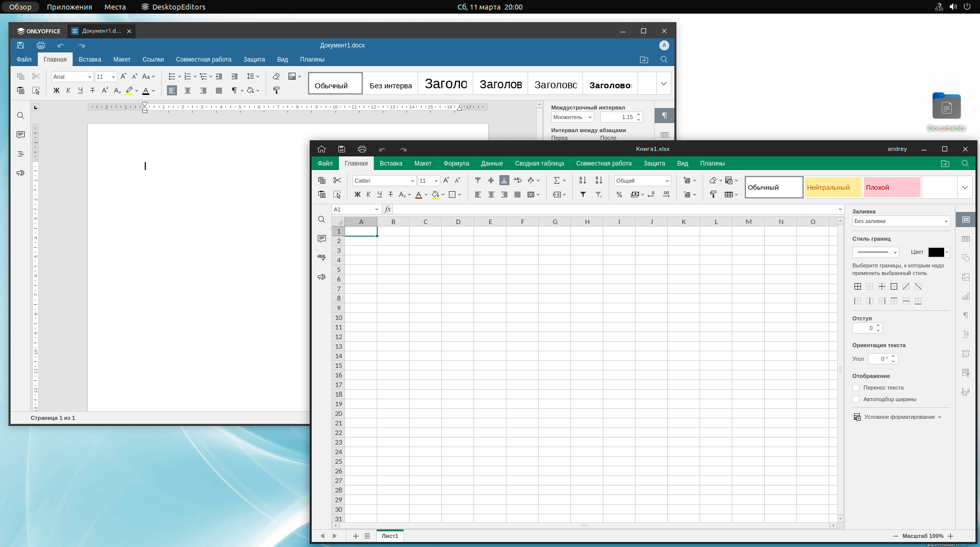
Task: Open the Приложения menu in the top bar
Action: (69, 7)
